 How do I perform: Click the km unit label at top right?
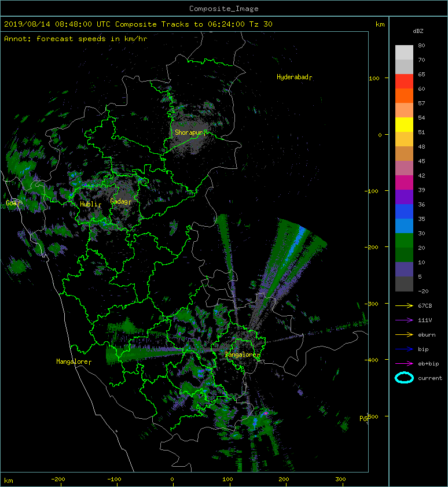click(380, 24)
